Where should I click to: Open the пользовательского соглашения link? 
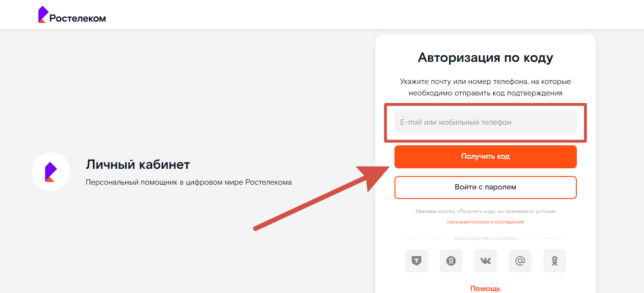[485, 222]
